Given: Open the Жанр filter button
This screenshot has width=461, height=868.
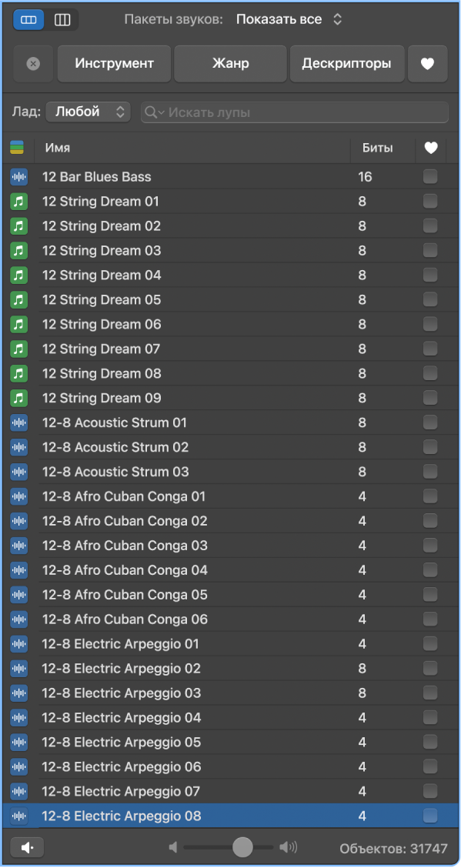Looking at the screenshot, I should [230, 64].
